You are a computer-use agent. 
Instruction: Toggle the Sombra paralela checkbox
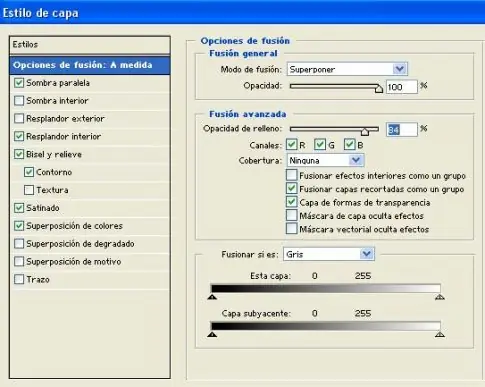click(19, 83)
